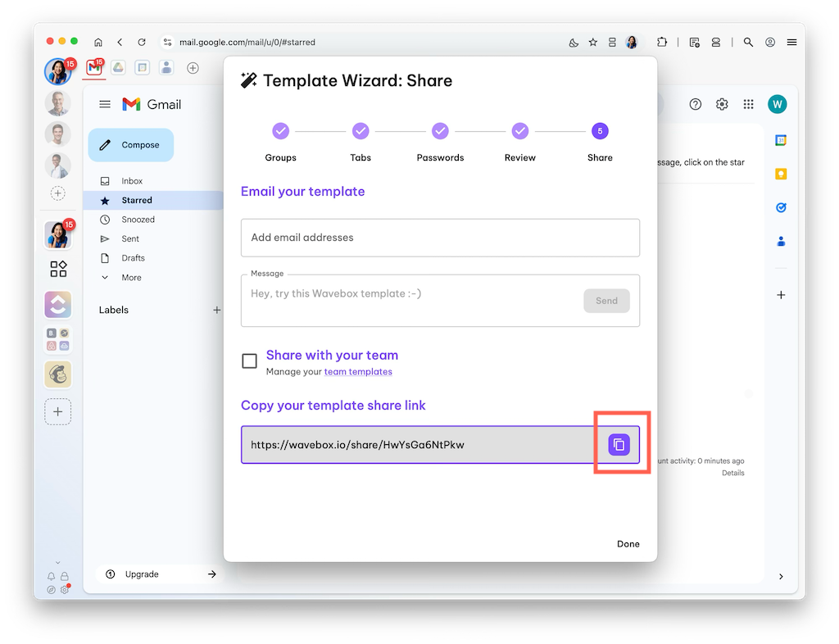Open extensions puzzle icon
839x644 pixels.
click(x=662, y=43)
